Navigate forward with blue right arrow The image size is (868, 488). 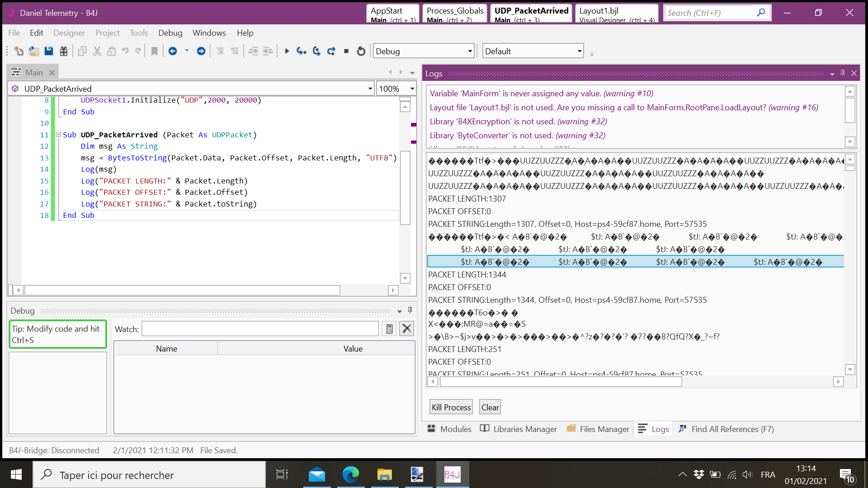click(x=201, y=51)
